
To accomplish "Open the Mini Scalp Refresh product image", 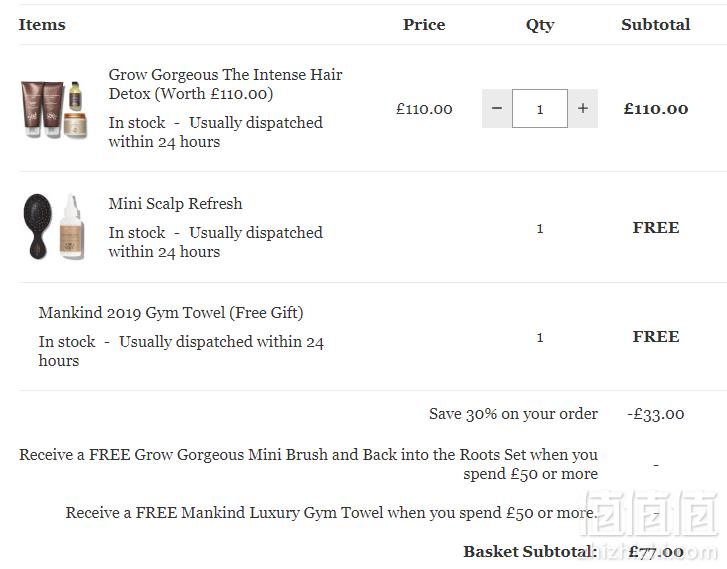I will pyautogui.click(x=54, y=226).
